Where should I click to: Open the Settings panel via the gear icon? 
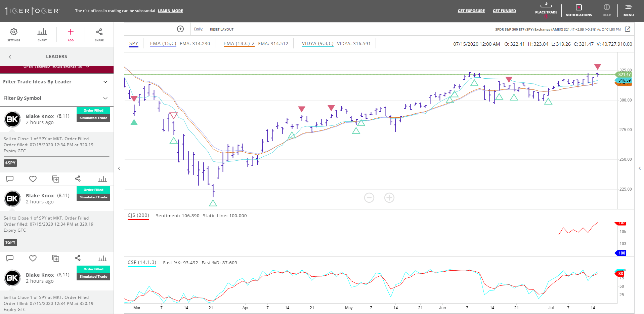pyautogui.click(x=14, y=34)
